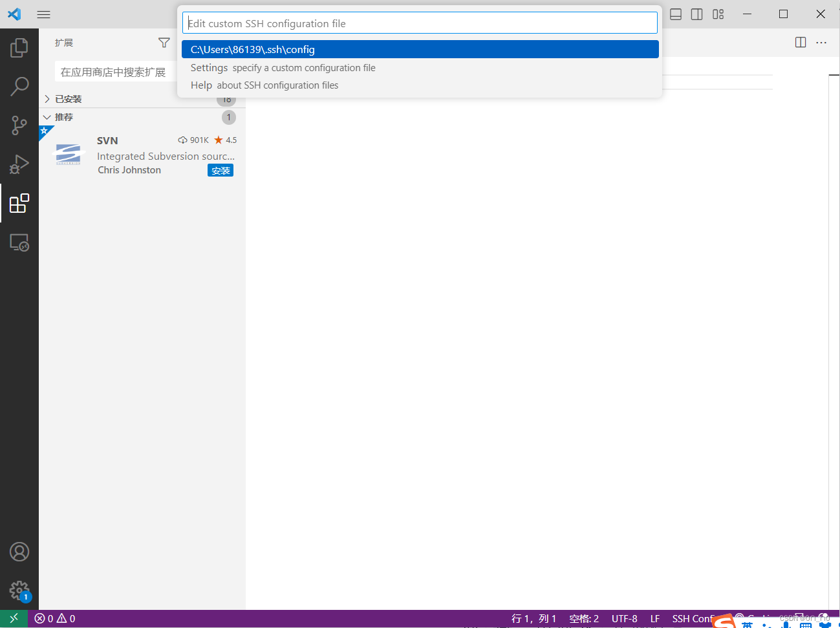Click the 4.5 star rating
This screenshot has height=628, width=840.
226,140
